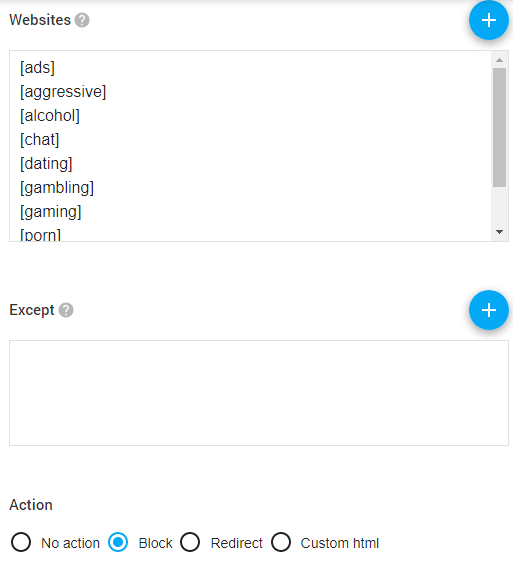
Task: Open the Websites help question mark
Action: coord(82,20)
